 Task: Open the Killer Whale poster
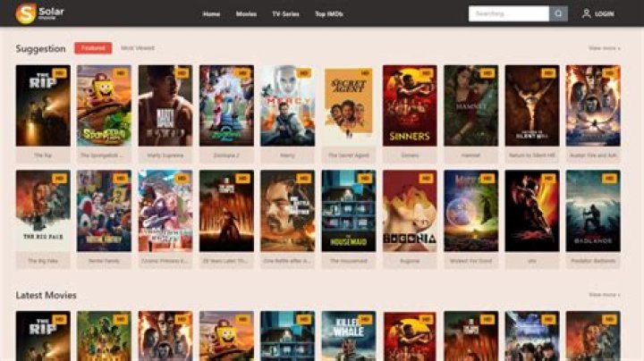point(348,336)
